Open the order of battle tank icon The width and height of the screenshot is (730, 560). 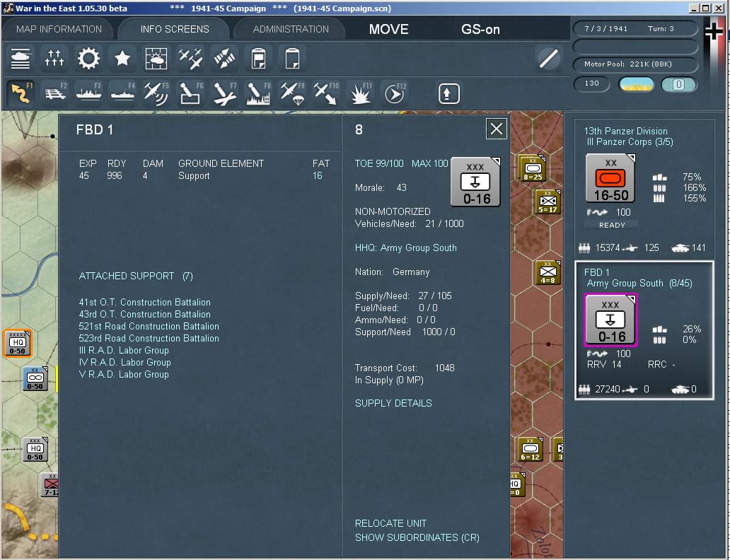(x=21, y=59)
